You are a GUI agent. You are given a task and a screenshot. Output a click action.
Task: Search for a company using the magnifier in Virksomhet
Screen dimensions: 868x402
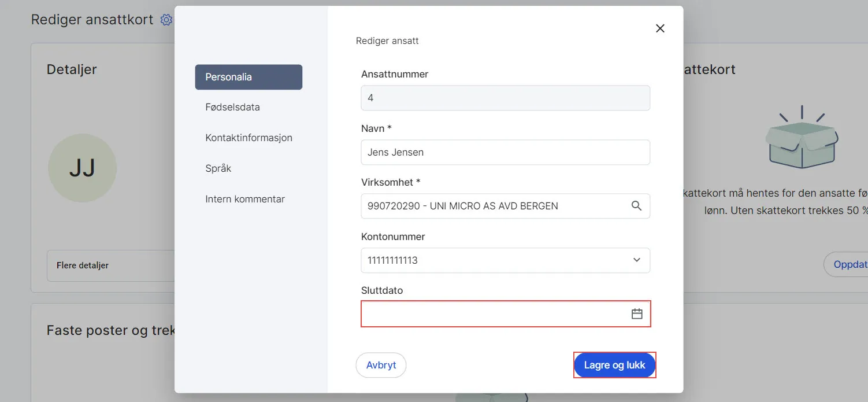coord(636,205)
